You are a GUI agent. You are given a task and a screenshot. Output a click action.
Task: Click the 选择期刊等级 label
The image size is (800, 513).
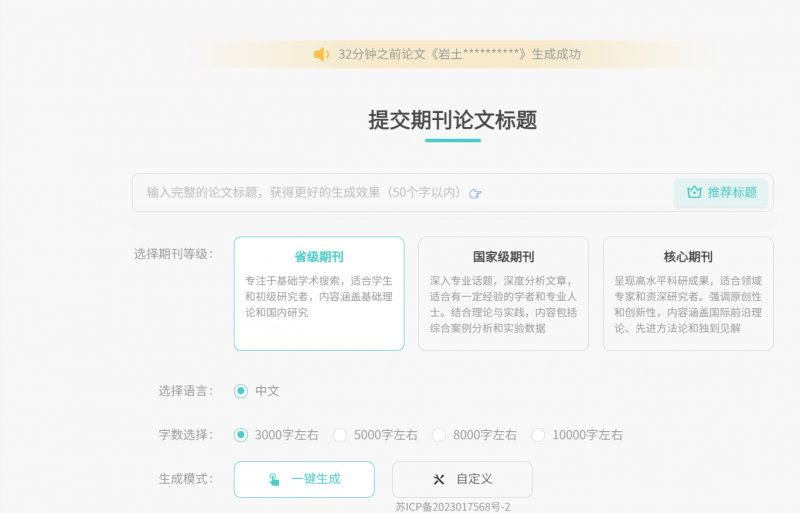173,254
